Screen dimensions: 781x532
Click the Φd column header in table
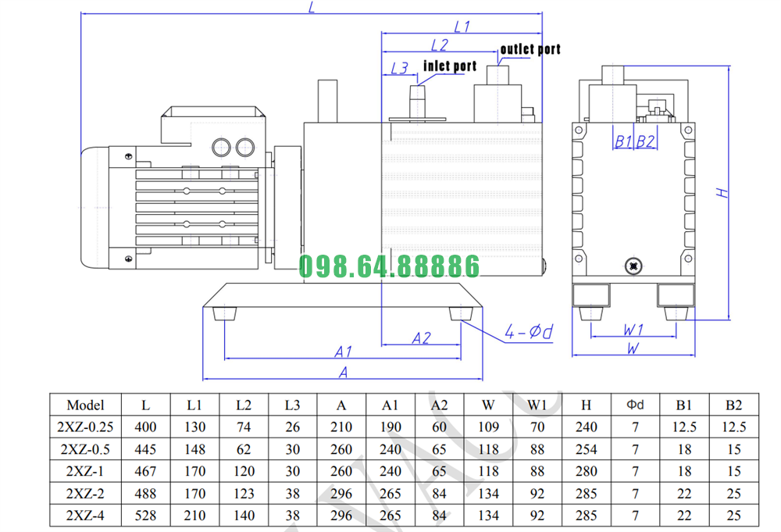pyautogui.click(x=635, y=405)
